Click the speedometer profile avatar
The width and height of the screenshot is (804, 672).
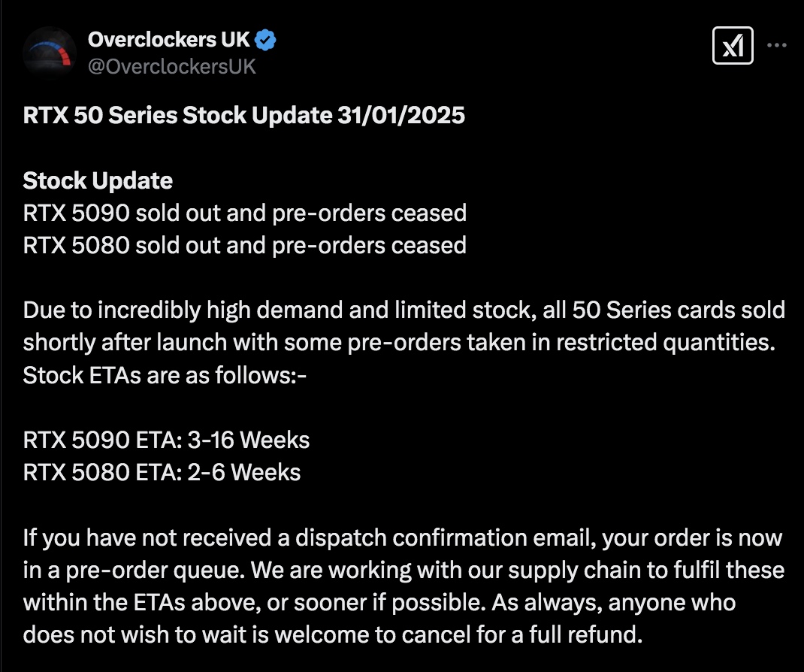[50, 50]
